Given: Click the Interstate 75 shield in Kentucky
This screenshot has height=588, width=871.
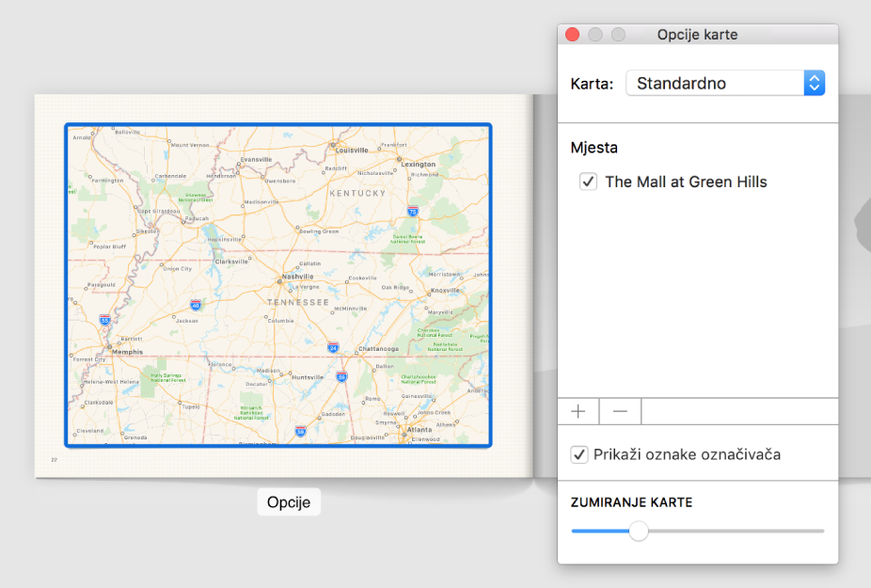Looking at the screenshot, I should point(412,212).
